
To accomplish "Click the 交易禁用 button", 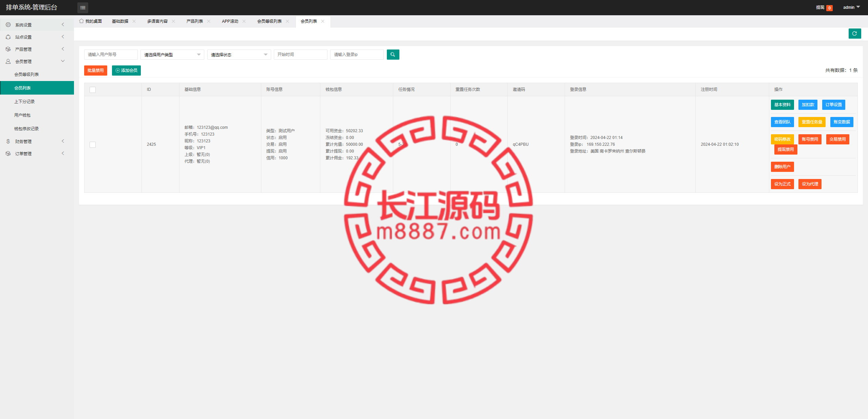I will (x=838, y=139).
